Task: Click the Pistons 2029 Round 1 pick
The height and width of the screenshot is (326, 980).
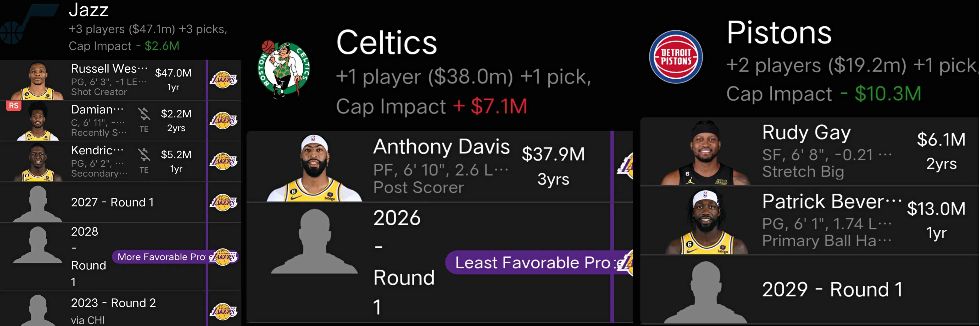Action: pos(832,289)
